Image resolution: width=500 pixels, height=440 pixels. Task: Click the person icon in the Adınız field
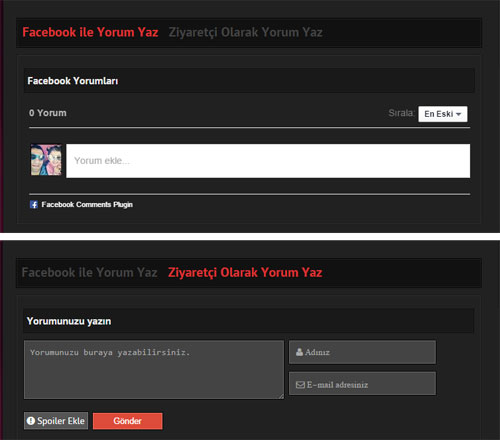[299, 352]
